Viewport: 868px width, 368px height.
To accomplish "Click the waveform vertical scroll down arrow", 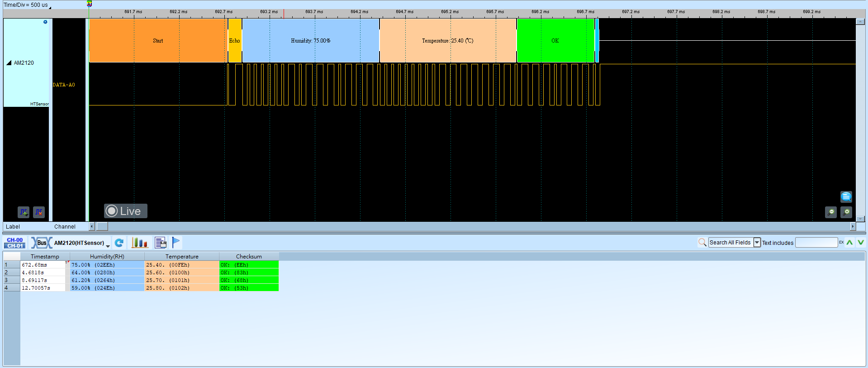I will coord(860,219).
